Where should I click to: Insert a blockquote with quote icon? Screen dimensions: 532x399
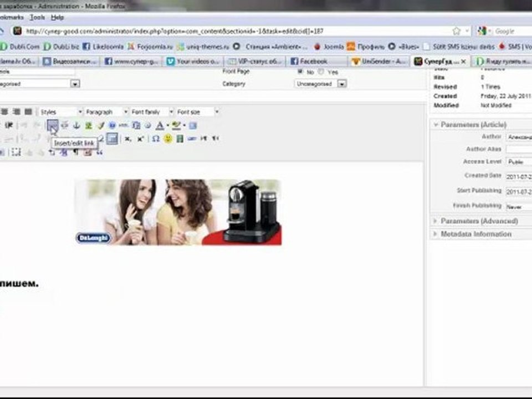tap(99, 152)
